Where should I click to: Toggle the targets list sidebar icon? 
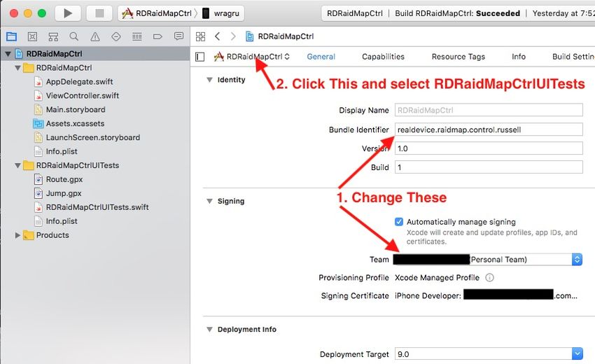(200, 57)
